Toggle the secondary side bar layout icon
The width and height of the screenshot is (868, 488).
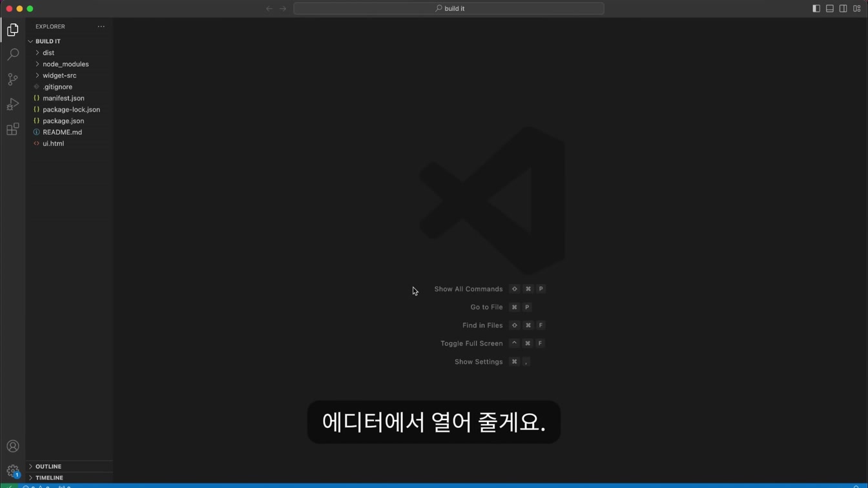[x=843, y=8]
